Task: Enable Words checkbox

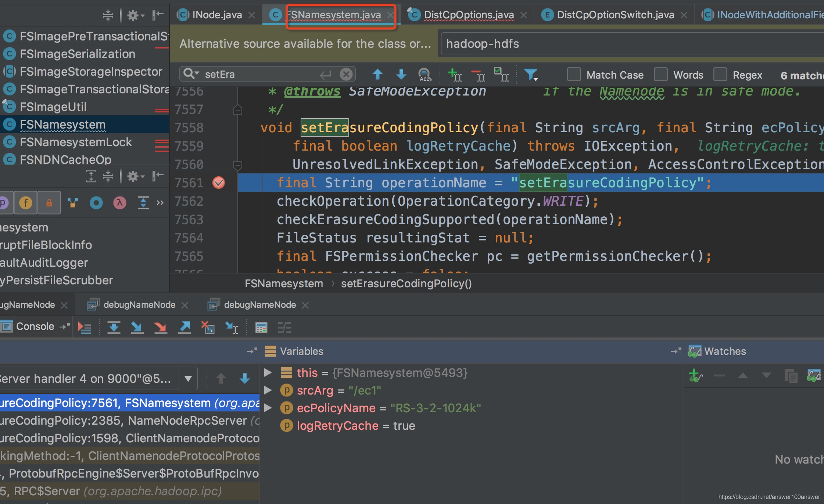Action: [660, 75]
